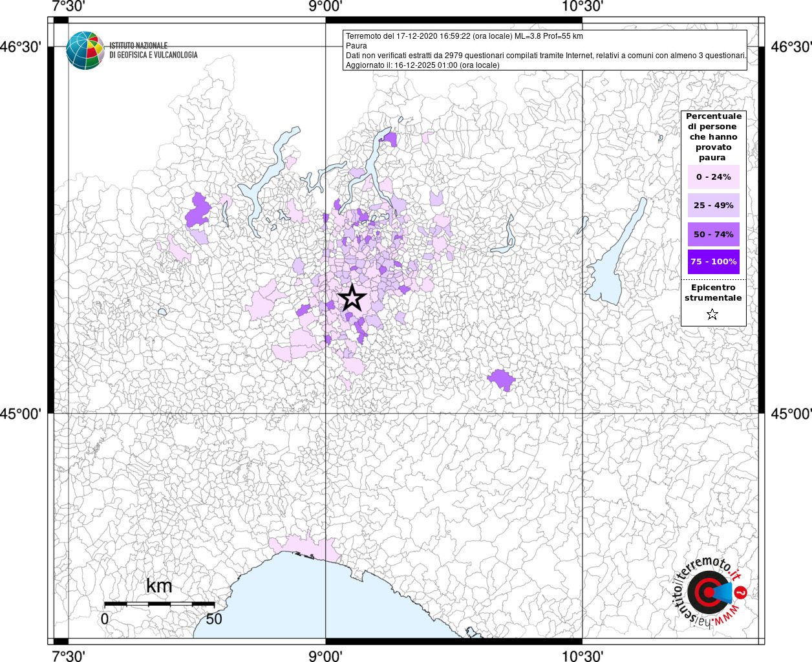Click the INGV globe logo
Image resolution: width=812 pixels, height=662 pixels.
85,50
